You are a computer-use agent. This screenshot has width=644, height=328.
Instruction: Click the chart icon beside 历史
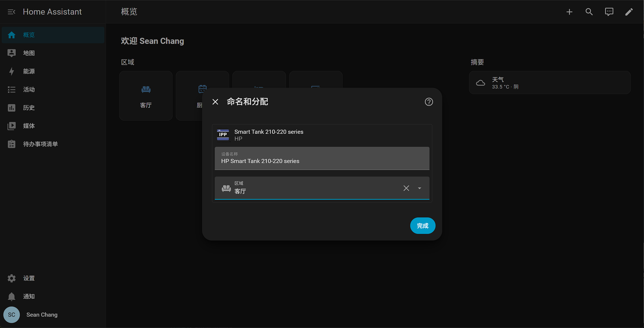(x=12, y=108)
